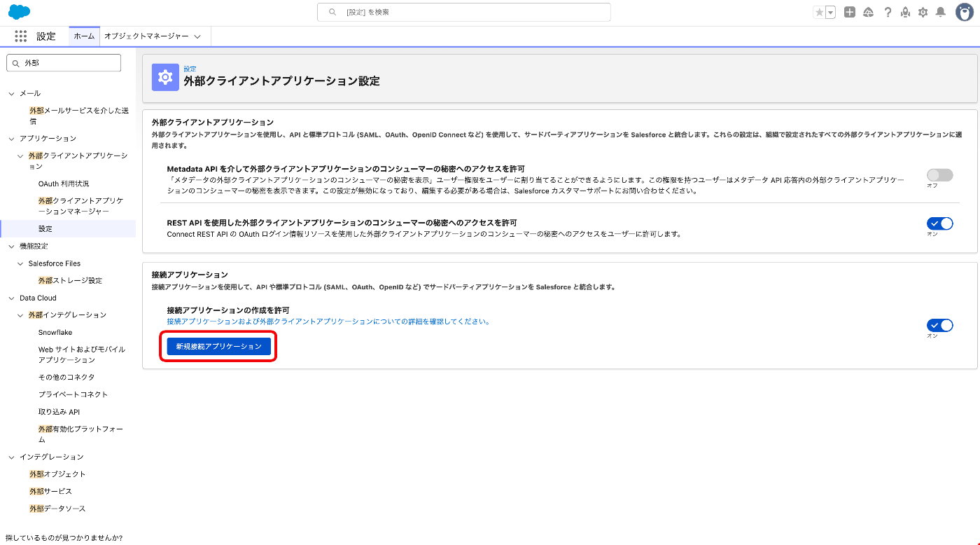The width and height of the screenshot is (980, 545).
Task: Click the 新規接続アプリケーション button
Action: point(218,346)
